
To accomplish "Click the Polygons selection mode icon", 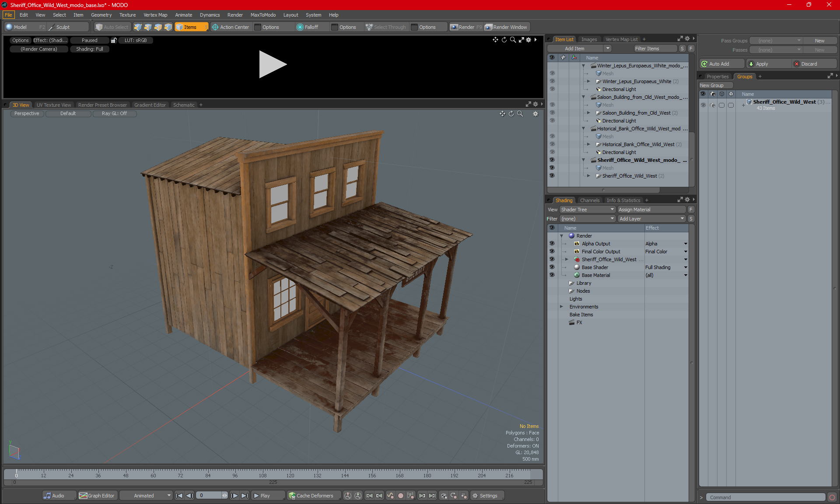I will (x=158, y=27).
